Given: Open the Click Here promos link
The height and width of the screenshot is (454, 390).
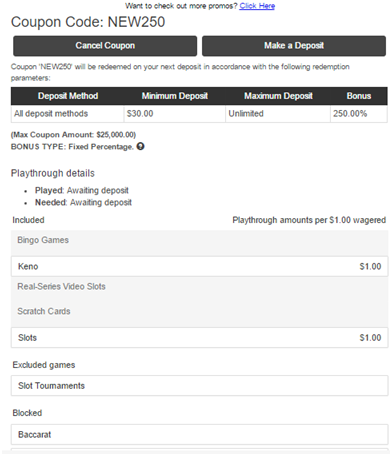Looking at the screenshot, I should (257, 6).
